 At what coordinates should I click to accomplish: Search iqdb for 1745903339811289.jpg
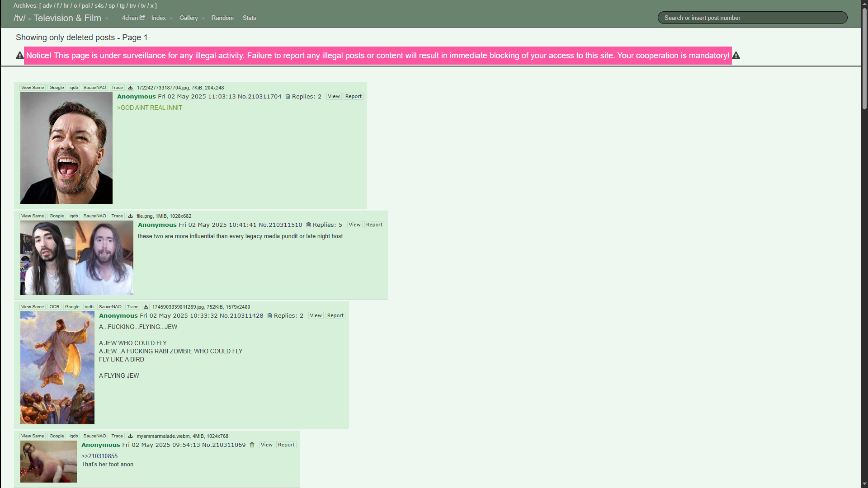[89, 307]
